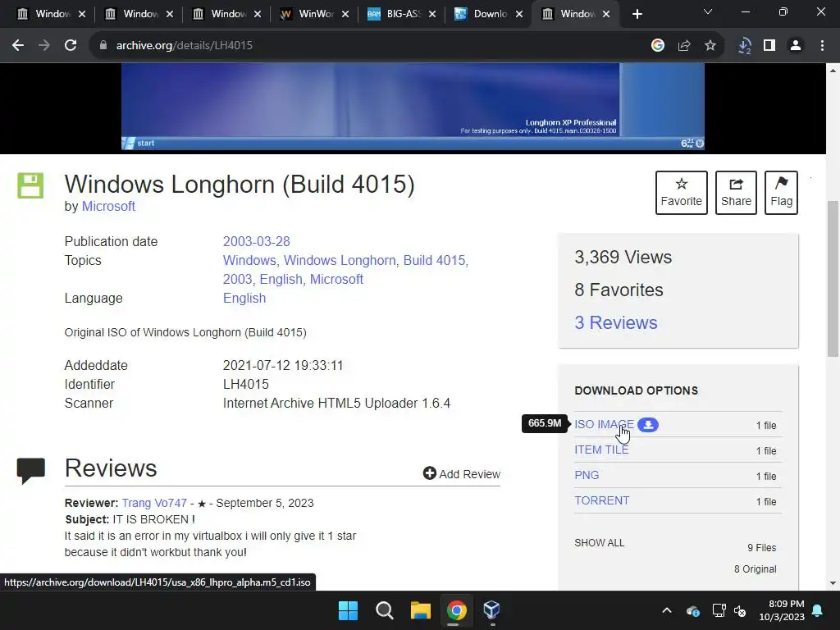Switch to the BIG-ASS tab
Screen dimensions: 840x630
click(403, 14)
